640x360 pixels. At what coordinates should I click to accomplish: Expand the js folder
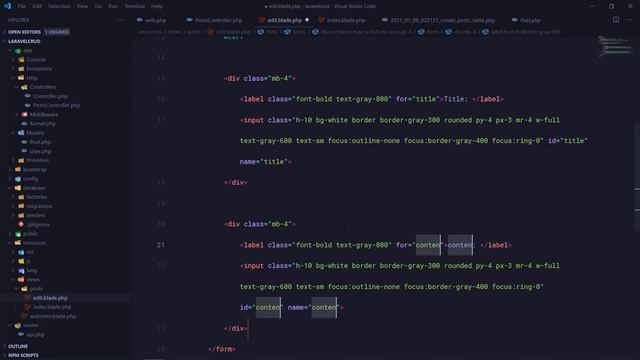pos(28,261)
